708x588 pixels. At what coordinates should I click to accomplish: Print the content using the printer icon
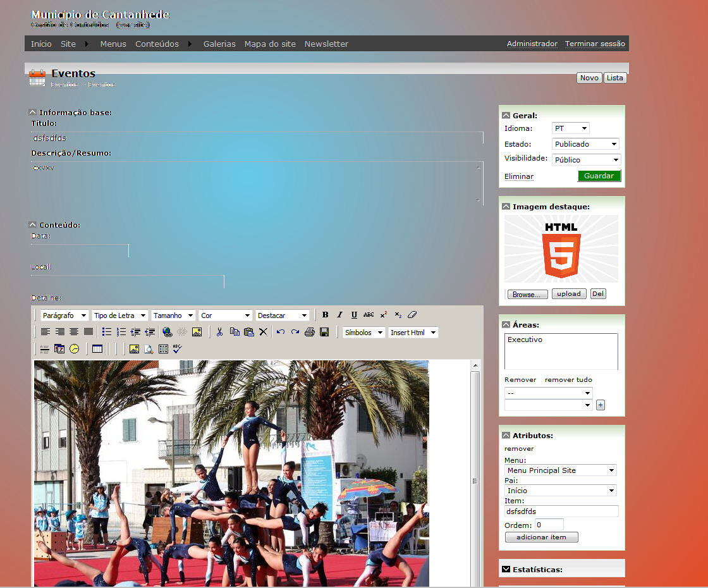point(309,332)
